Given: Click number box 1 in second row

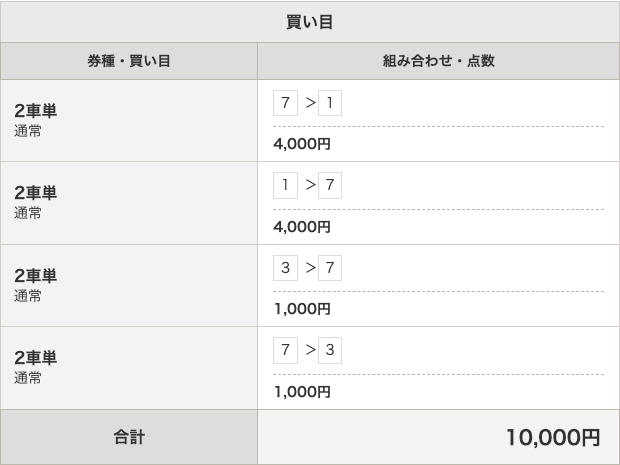Looking at the screenshot, I should click(x=285, y=185).
